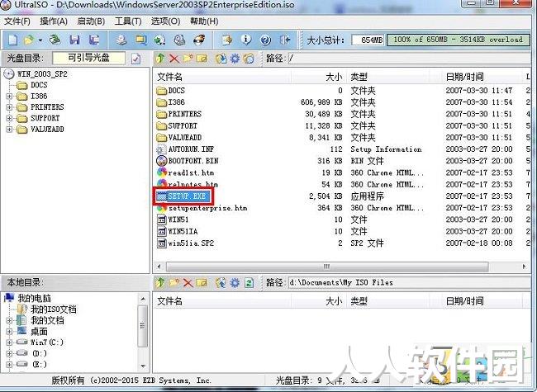Click the Extract icon in disc pane toolbar
Image resolution: width=537 pixels, height=392 pixels.
pos(221,59)
